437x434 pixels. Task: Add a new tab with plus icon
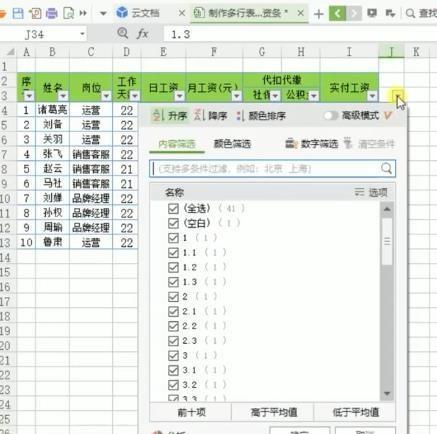[319, 14]
